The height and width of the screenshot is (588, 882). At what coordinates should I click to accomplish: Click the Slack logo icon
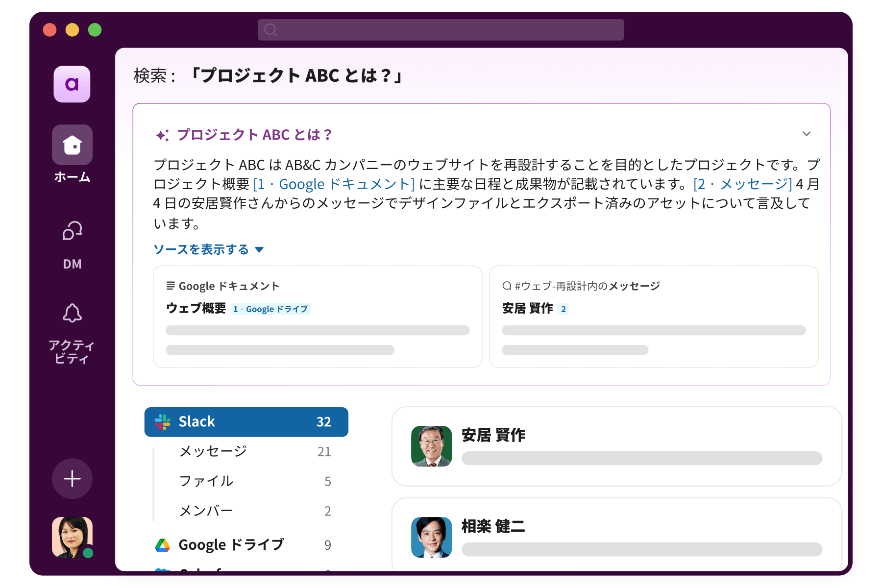163,422
